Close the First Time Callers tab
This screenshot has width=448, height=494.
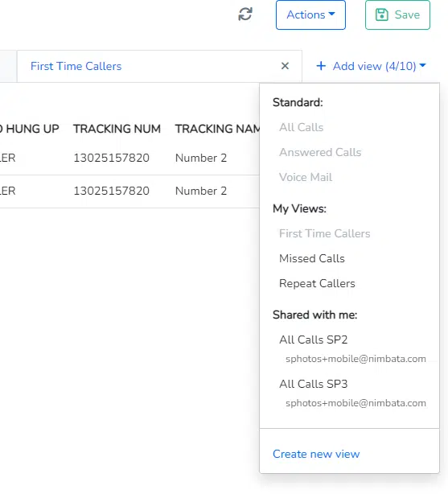pos(285,66)
